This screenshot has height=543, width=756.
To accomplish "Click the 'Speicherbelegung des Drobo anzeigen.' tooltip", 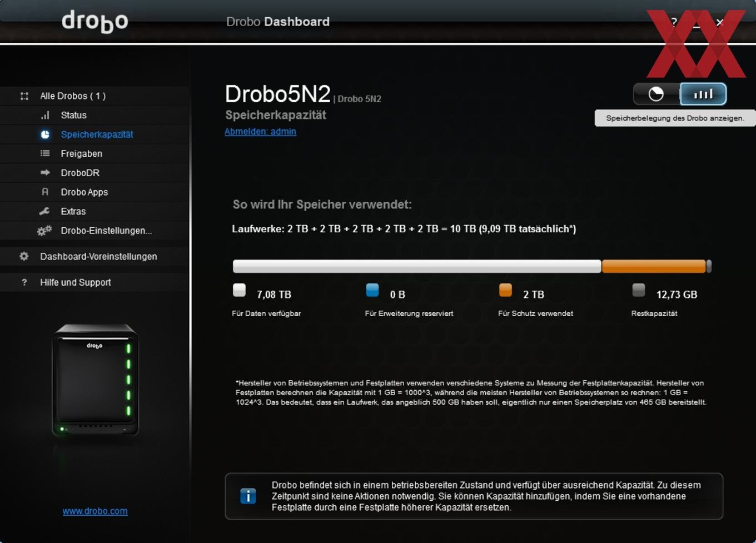I will click(675, 118).
